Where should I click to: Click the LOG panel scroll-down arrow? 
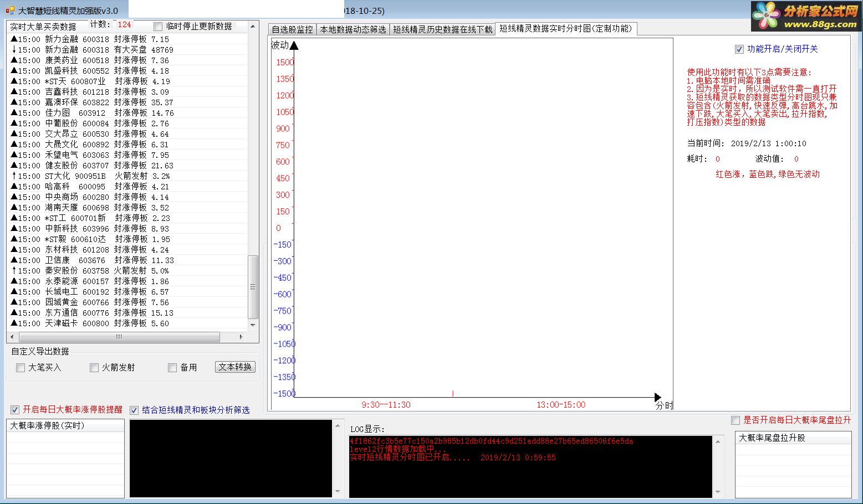pyautogui.click(x=718, y=491)
